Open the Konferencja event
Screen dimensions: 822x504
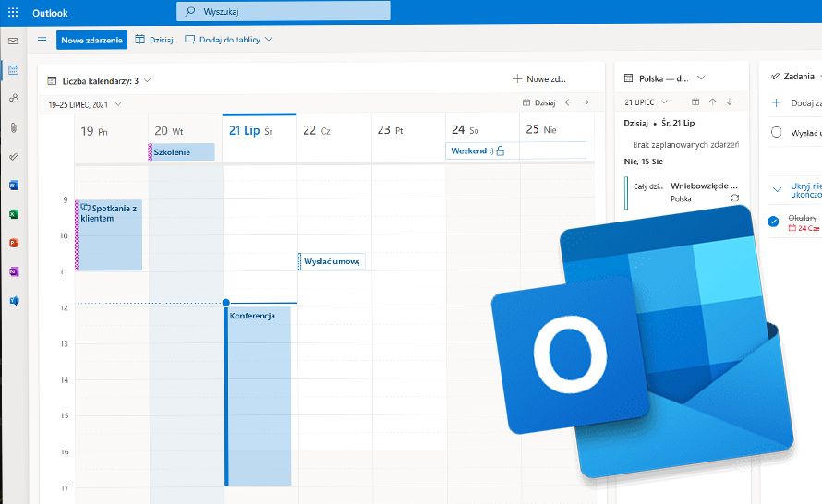258,396
